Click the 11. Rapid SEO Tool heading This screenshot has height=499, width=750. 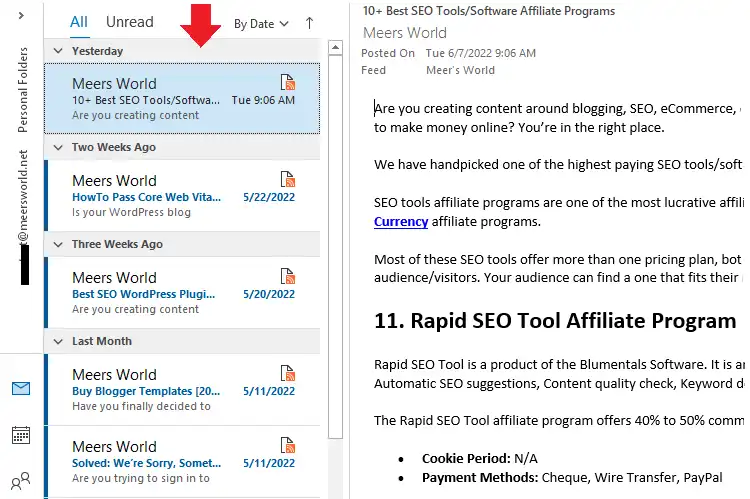(x=555, y=321)
